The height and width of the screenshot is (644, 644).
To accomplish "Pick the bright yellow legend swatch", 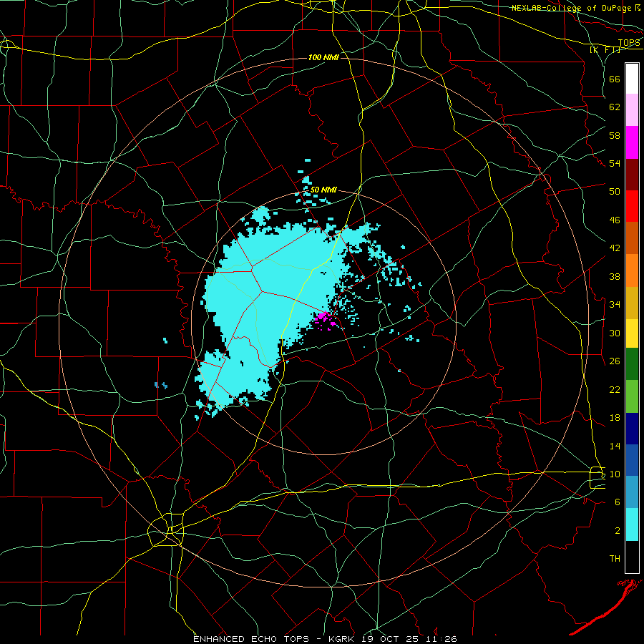I will pyautogui.click(x=632, y=333).
